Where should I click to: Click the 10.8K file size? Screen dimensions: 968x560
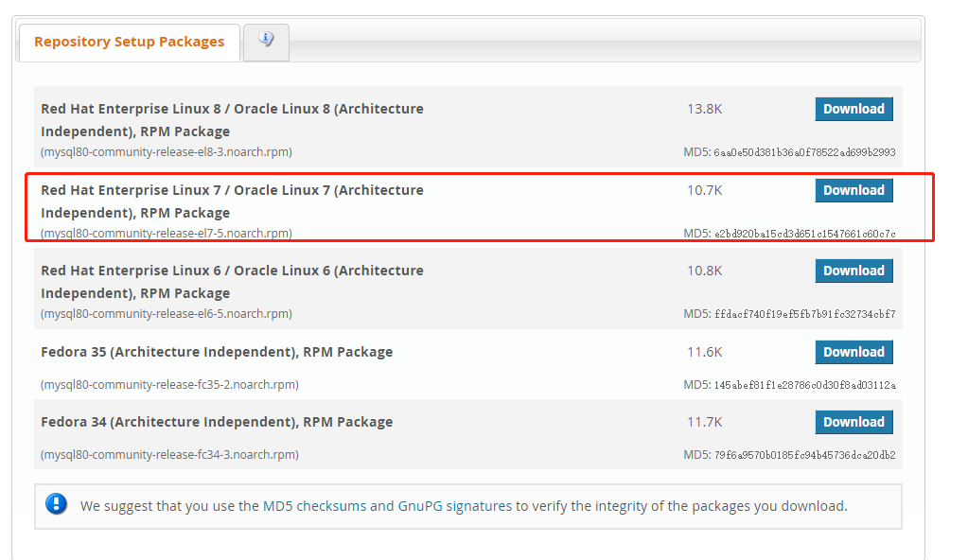(704, 271)
